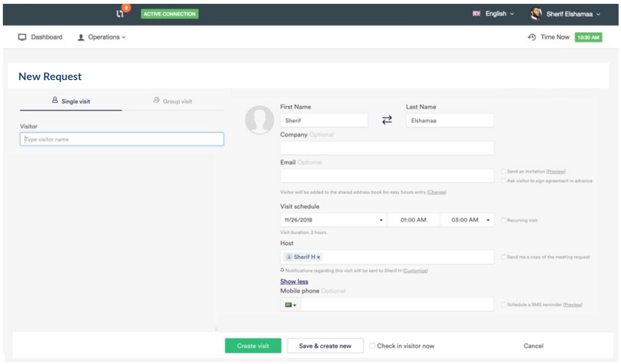This screenshot has width=621, height=364.
Task: Click the Show less link
Action: (294, 281)
